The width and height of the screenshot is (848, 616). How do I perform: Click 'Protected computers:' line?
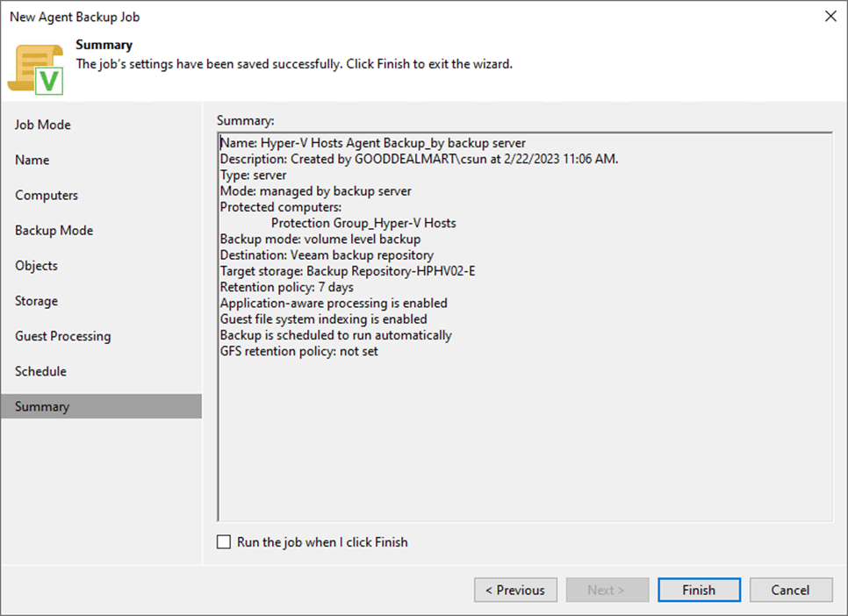click(281, 207)
